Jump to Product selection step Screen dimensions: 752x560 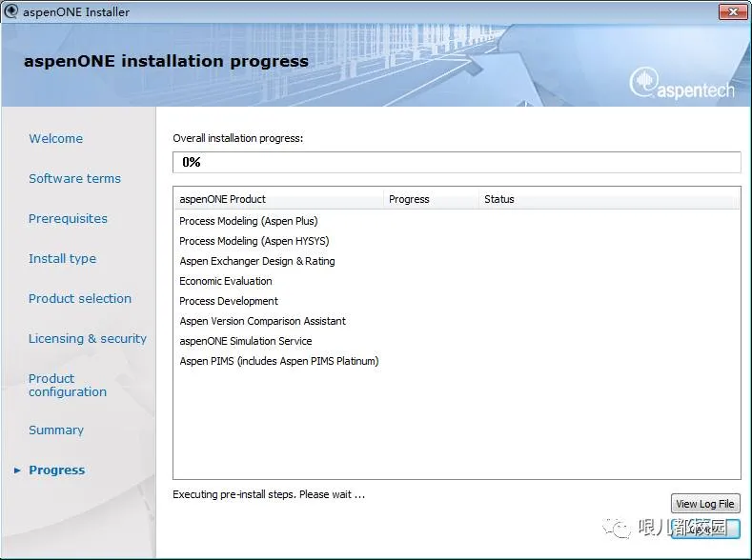(80, 298)
